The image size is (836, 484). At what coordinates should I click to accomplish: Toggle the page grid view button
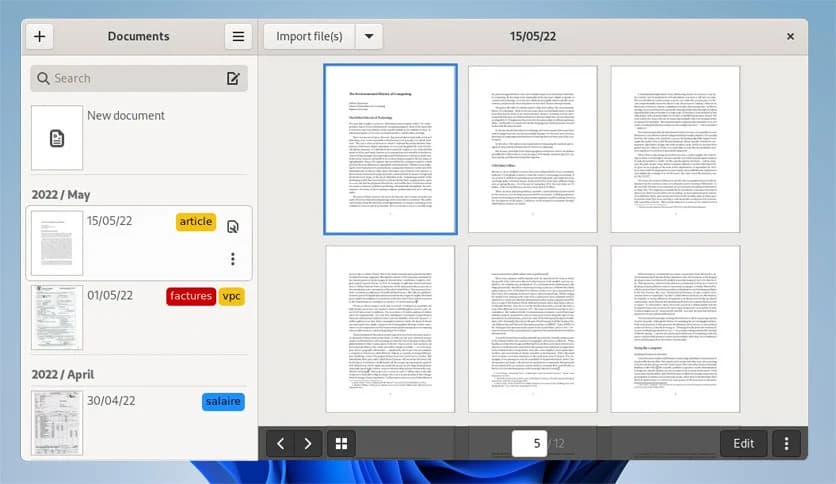pyautogui.click(x=341, y=443)
